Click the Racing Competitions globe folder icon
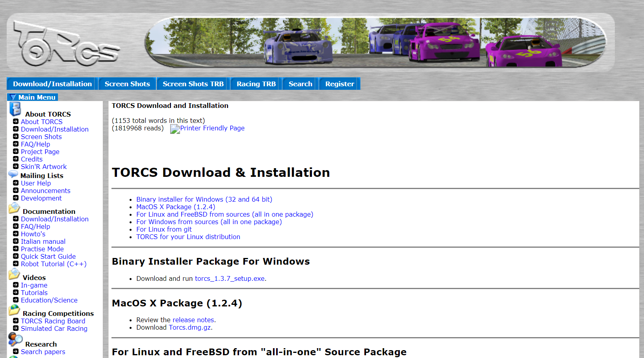The image size is (644, 358). [14, 310]
